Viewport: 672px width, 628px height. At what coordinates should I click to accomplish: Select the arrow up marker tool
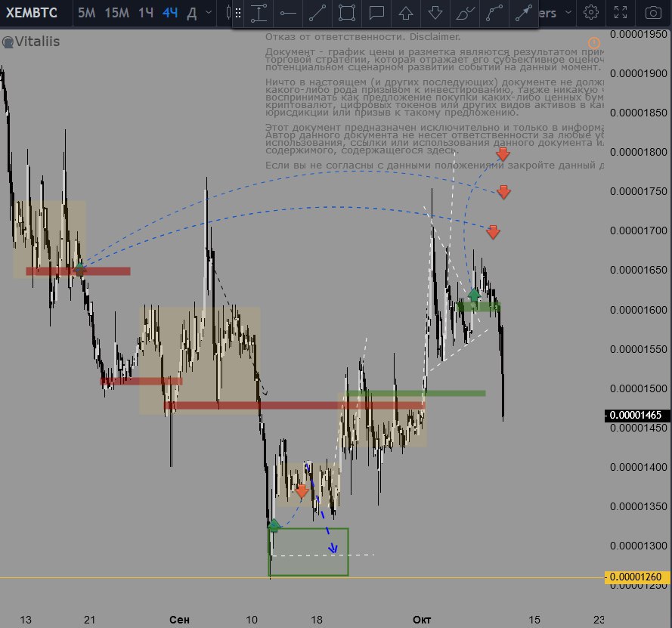[x=406, y=13]
